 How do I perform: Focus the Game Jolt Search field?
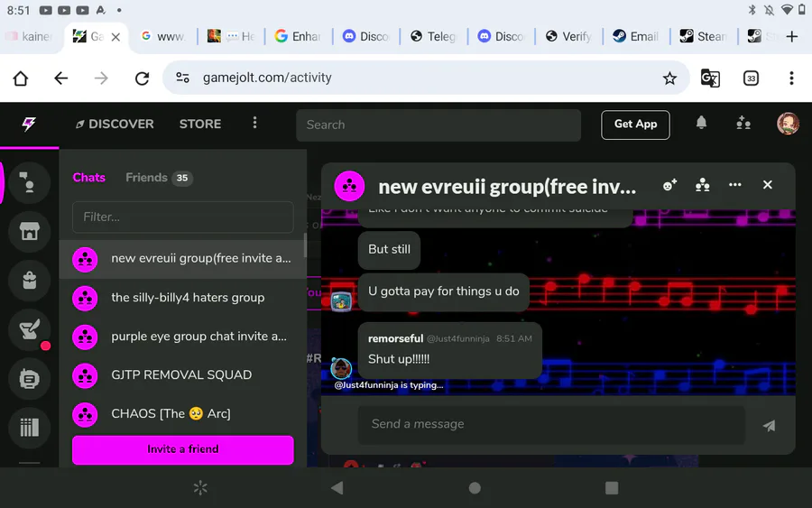coord(438,125)
